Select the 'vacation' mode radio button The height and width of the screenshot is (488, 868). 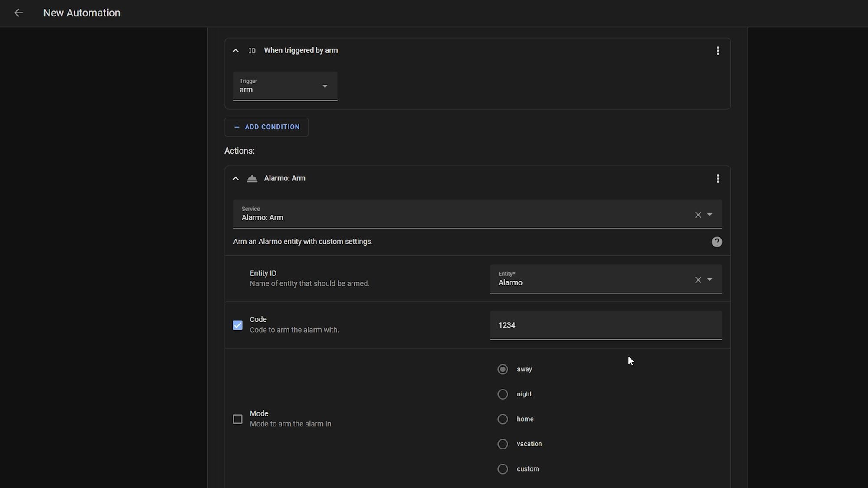click(x=503, y=444)
